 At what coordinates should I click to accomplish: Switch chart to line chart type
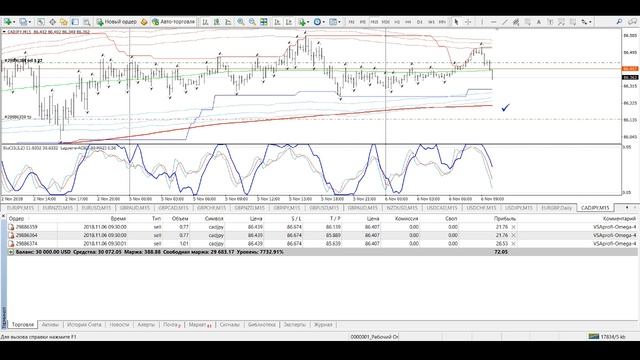228,22
